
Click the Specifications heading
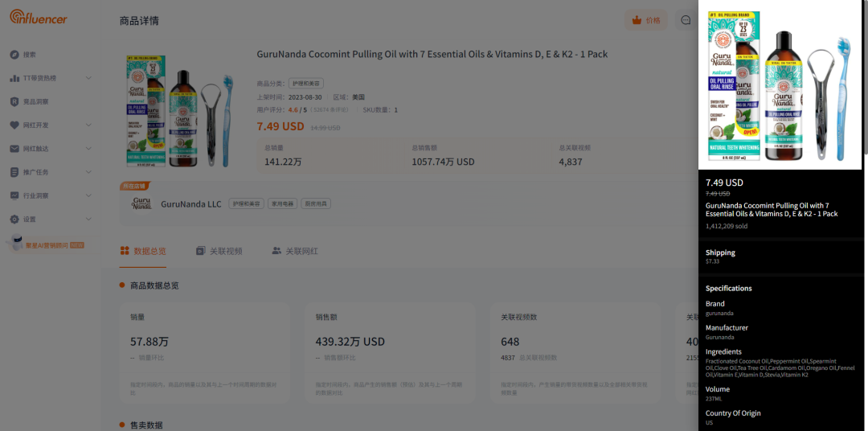728,288
